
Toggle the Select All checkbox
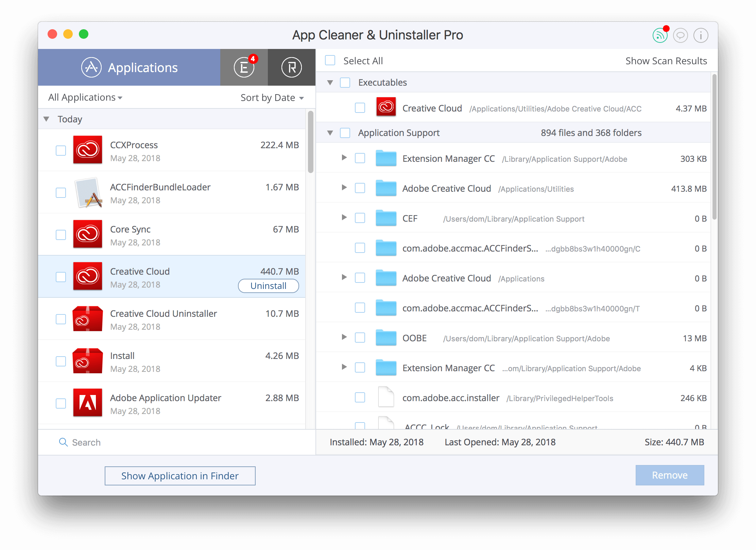pos(331,61)
